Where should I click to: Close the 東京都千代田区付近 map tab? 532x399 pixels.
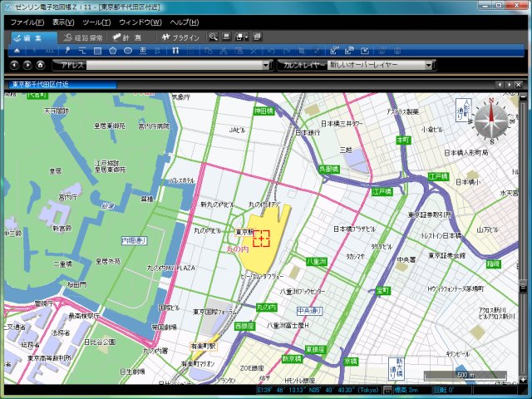519,85
